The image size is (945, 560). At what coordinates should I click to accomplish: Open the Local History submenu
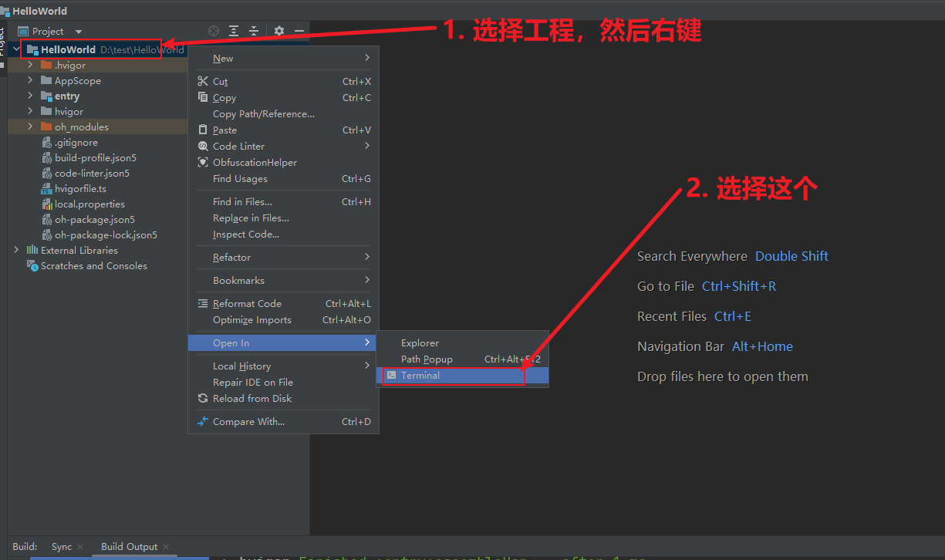click(283, 366)
